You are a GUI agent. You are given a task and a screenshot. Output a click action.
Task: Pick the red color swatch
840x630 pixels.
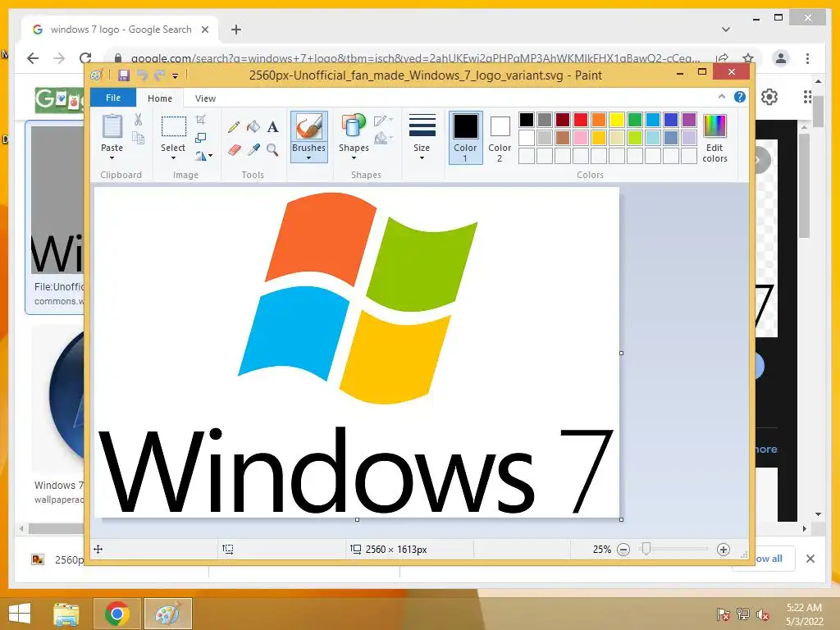(x=581, y=120)
